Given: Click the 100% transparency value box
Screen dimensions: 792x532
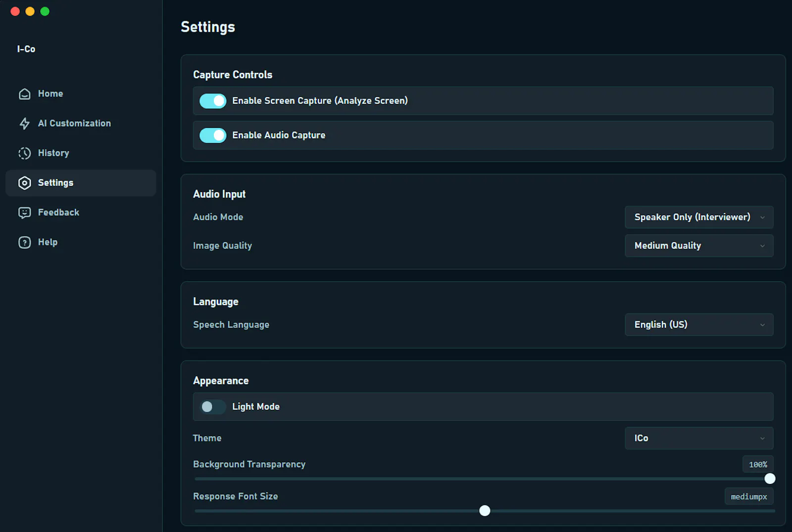Looking at the screenshot, I should point(758,465).
